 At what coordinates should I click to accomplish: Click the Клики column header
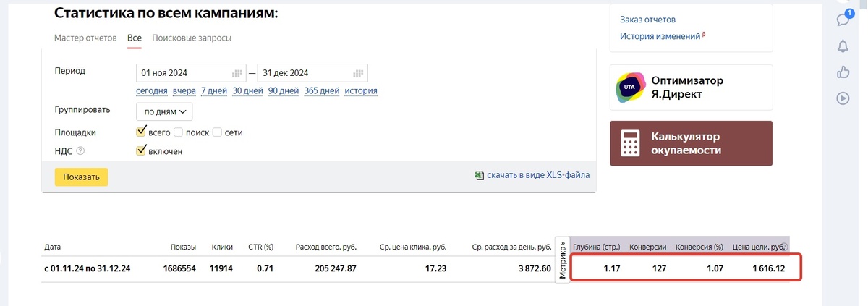coord(222,247)
